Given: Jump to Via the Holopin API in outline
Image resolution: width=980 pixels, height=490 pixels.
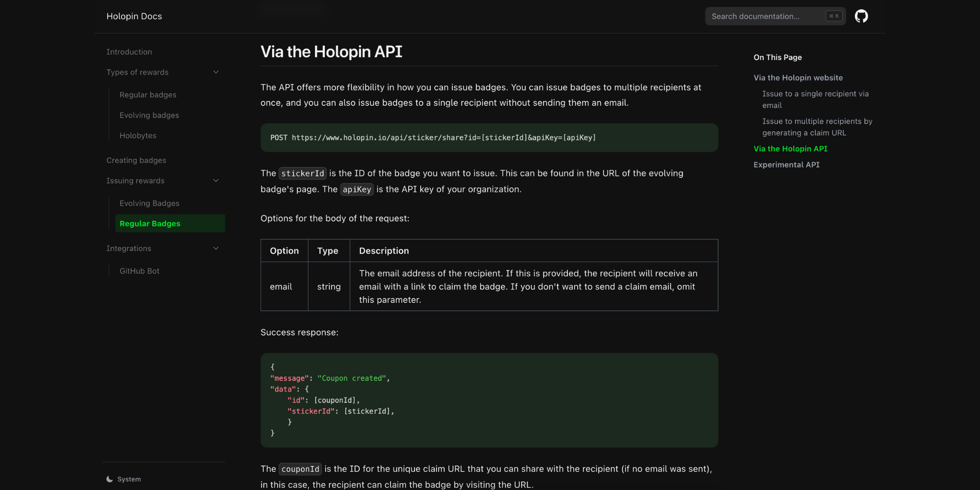Looking at the screenshot, I should pyautogui.click(x=790, y=149).
